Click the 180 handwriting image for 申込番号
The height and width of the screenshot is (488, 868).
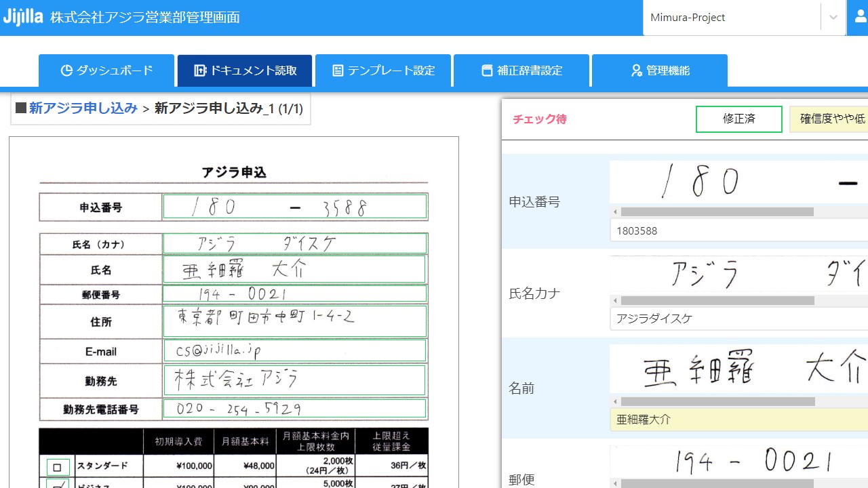click(739, 182)
